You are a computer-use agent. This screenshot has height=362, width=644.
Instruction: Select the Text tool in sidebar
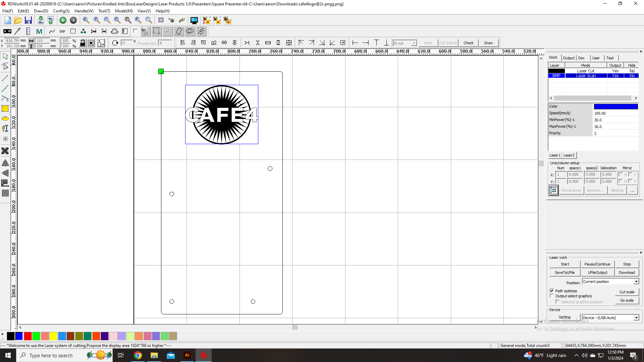(x=5, y=129)
